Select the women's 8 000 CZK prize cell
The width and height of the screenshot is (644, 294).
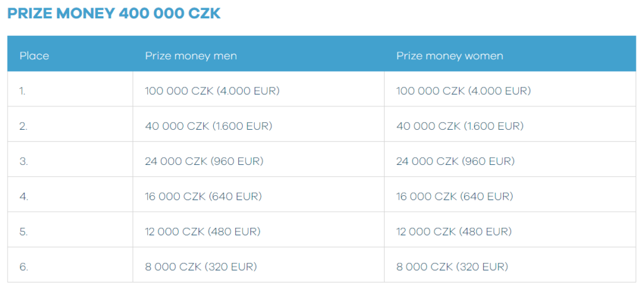click(x=452, y=267)
